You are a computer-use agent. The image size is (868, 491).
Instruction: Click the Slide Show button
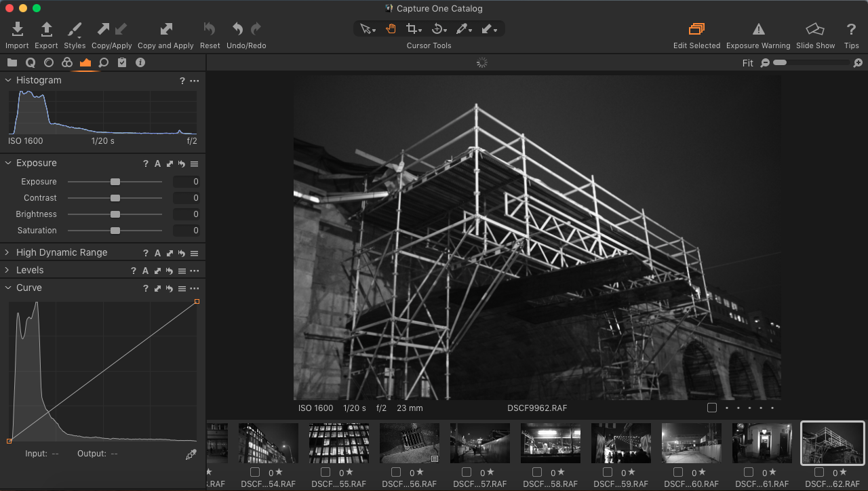pos(815,28)
